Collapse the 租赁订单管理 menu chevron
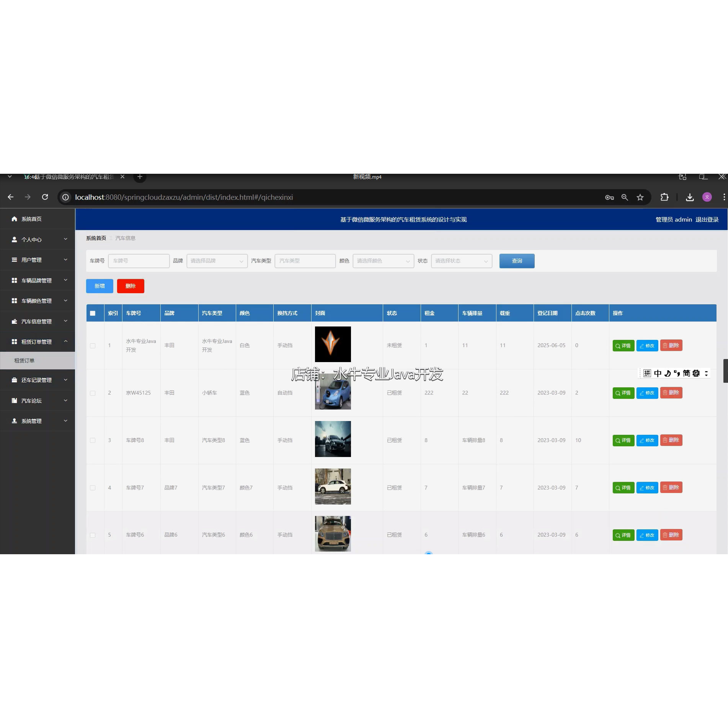 (x=65, y=341)
